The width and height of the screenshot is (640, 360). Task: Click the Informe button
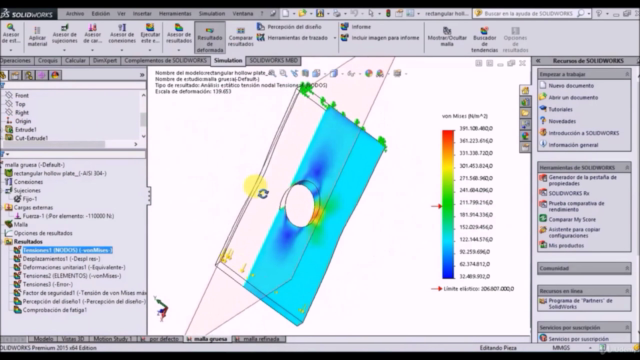tap(356, 27)
